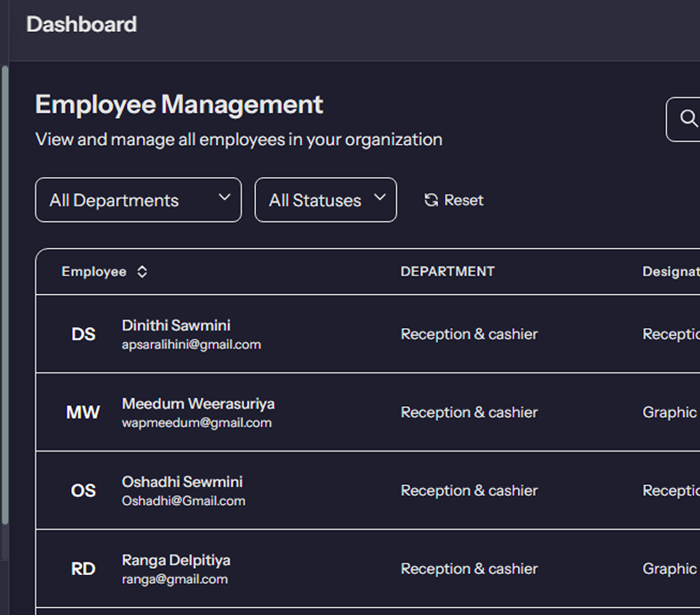This screenshot has width=700, height=615.
Task: Select employee name Meedum Weerasuriya
Action: 198,403
